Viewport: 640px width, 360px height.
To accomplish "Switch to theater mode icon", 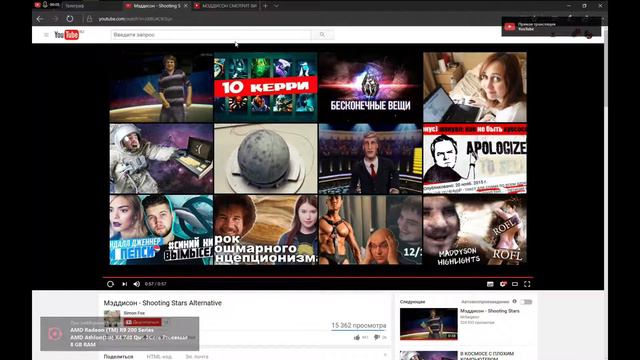I will pos(515,284).
